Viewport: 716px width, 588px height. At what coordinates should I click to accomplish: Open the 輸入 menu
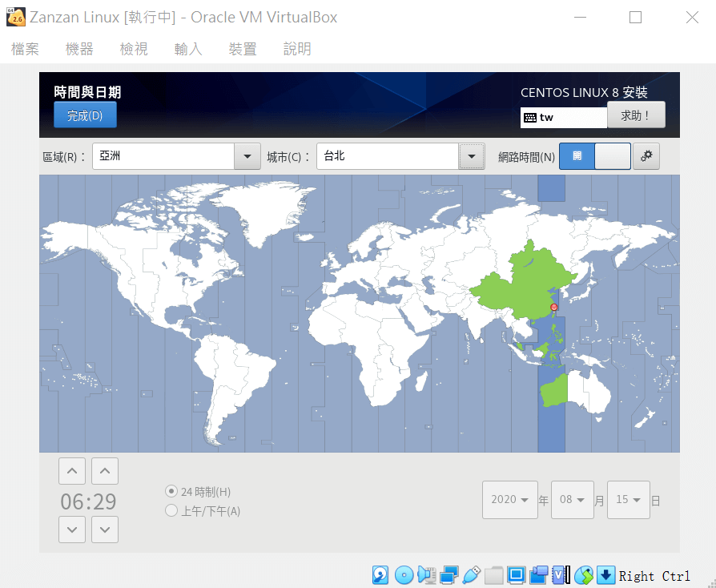click(x=188, y=49)
